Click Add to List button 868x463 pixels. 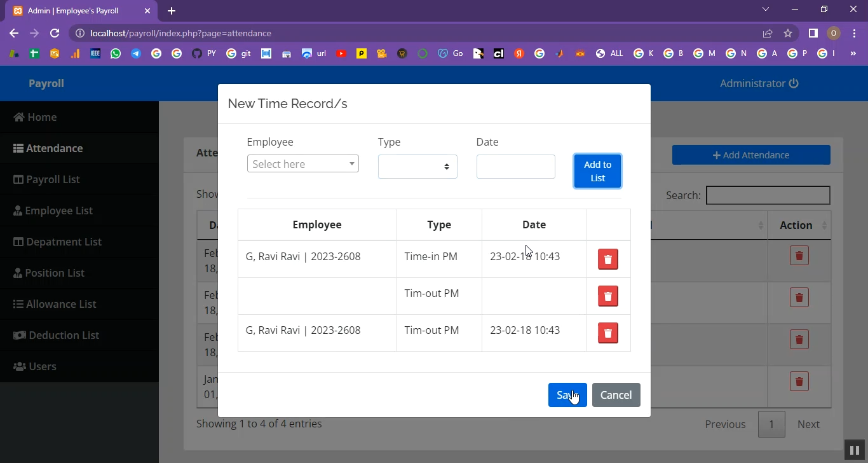point(597,171)
